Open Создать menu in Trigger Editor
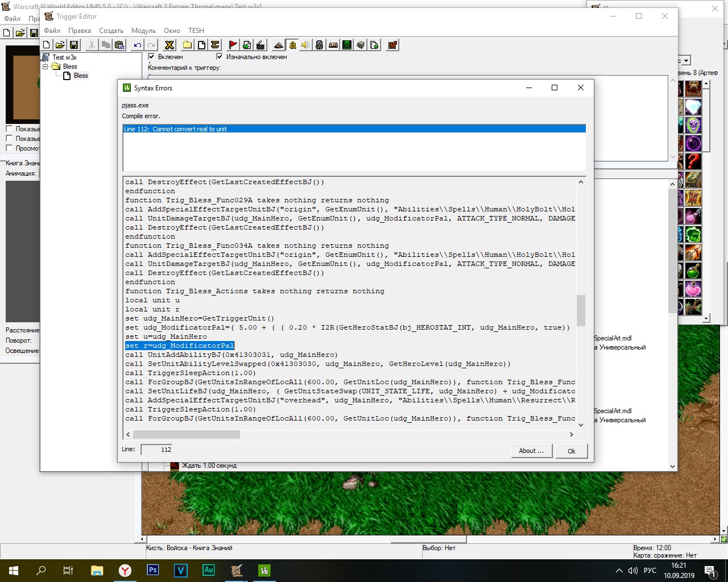Screen dimensions: 728x582 [x=111, y=31]
